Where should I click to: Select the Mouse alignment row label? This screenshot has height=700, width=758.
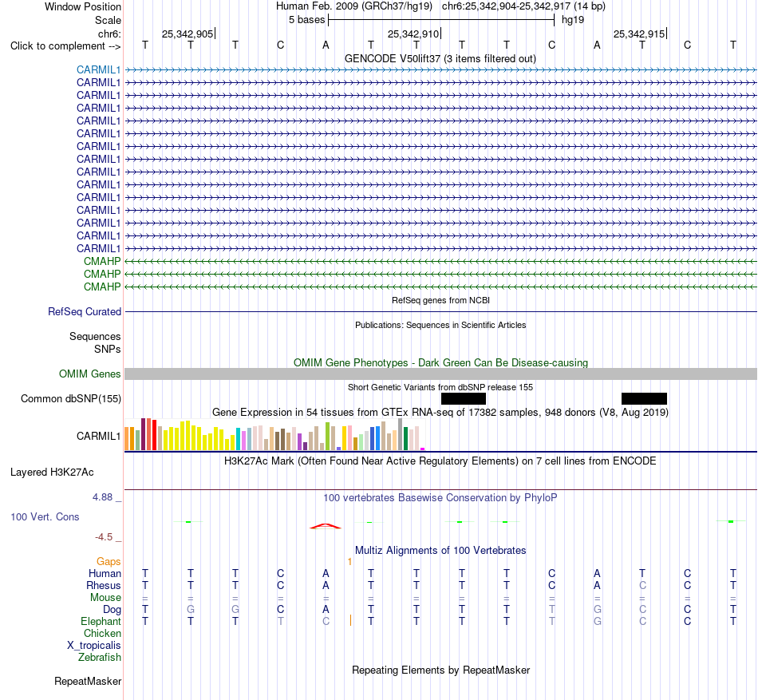(x=105, y=598)
